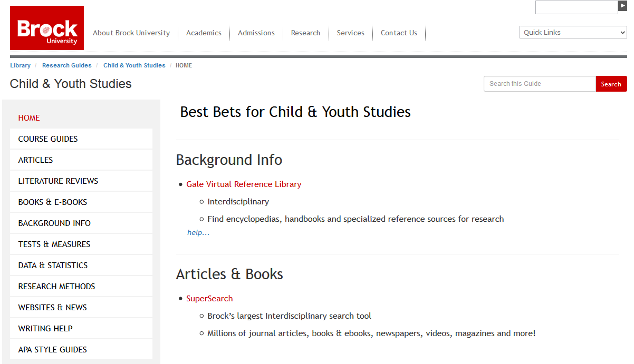634x364 pixels.
Task: Open the Research menu item
Action: click(x=305, y=33)
